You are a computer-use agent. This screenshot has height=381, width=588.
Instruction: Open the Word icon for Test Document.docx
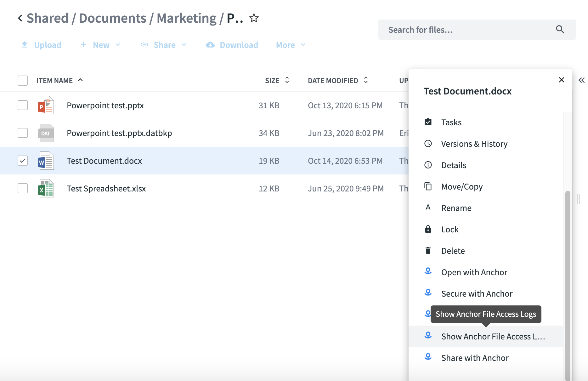point(46,161)
